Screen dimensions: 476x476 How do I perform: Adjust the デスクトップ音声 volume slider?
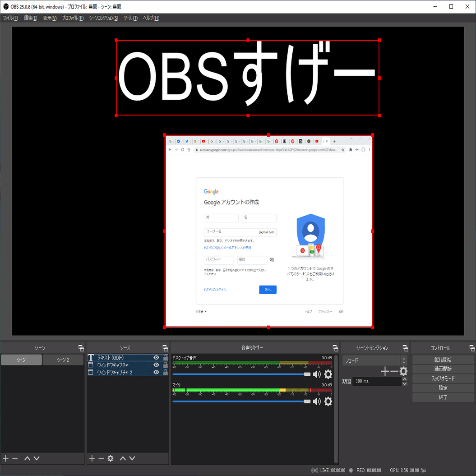tap(241, 374)
